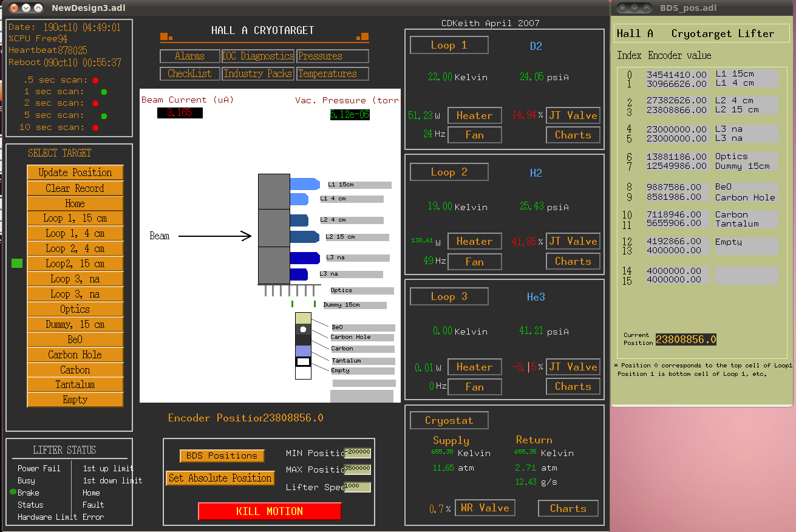This screenshot has height=532, width=796.
Task: Click the Update Position button
Action: tap(75, 172)
